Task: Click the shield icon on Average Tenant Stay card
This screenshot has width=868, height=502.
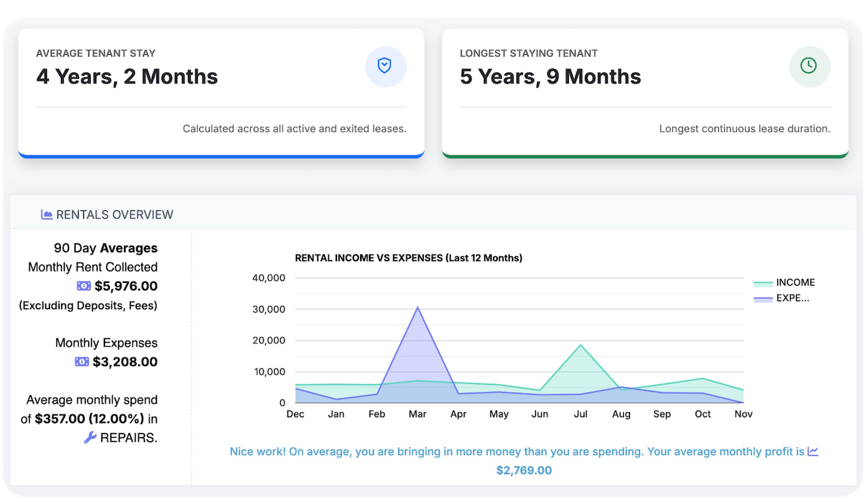Action: (385, 66)
